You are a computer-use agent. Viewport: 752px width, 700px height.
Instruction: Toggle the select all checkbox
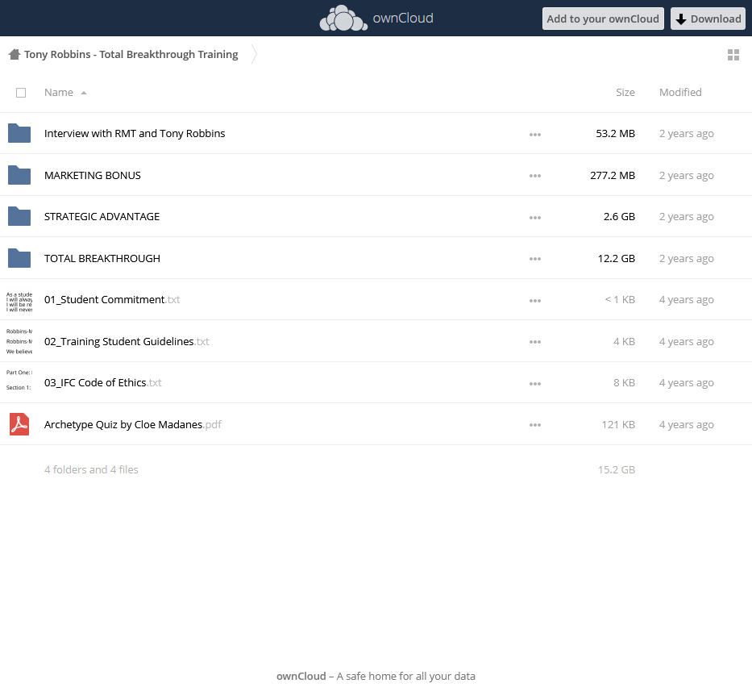coord(21,93)
